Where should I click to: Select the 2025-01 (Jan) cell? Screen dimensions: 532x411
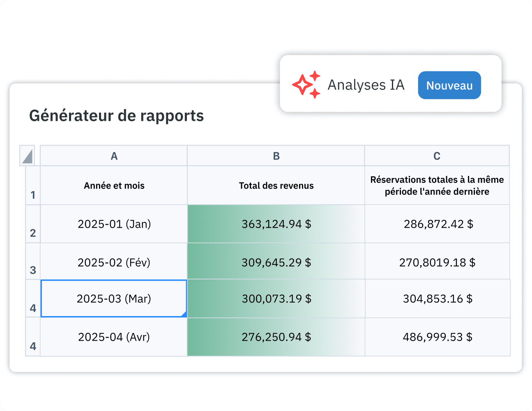pyautogui.click(x=114, y=224)
